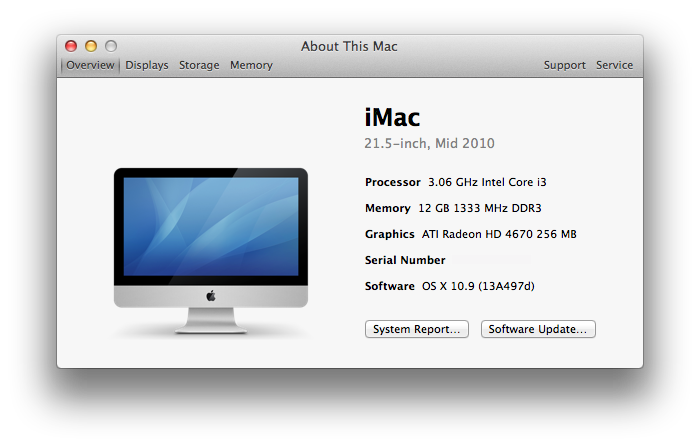This screenshot has height=447, width=700.
Task: Open the Support section
Action: (564, 65)
